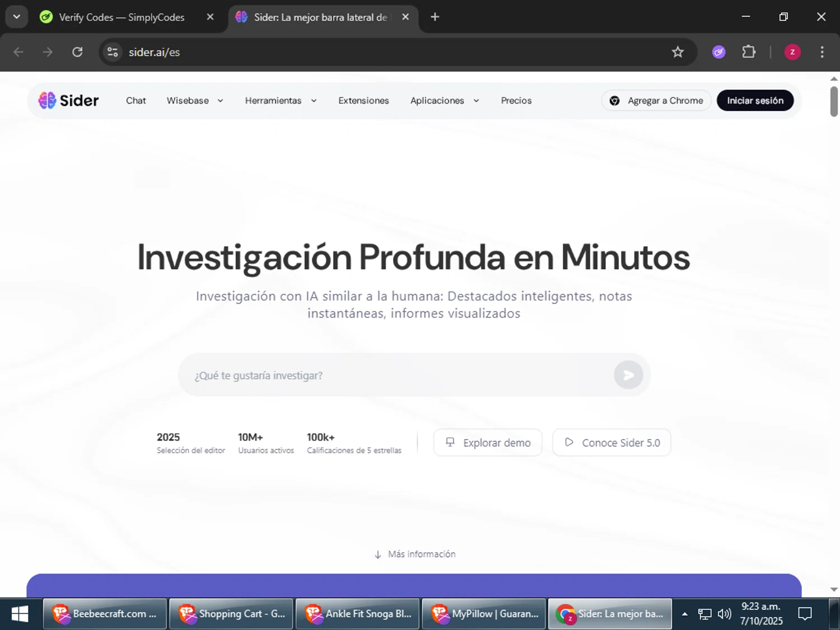The width and height of the screenshot is (840, 630).
Task: Click the down arrow beside Más información
Action: click(x=378, y=554)
